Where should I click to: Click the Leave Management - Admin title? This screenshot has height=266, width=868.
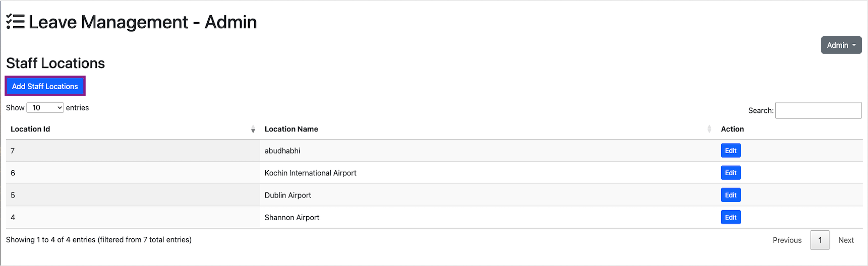click(x=143, y=22)
